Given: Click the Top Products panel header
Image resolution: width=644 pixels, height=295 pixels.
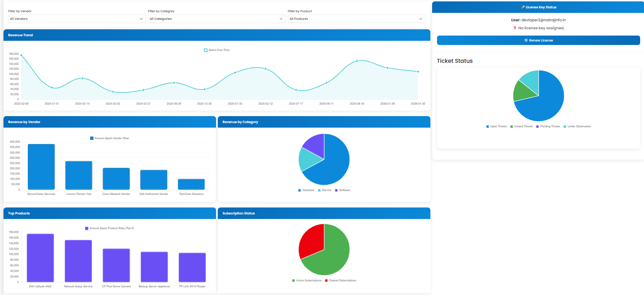Looking at the screenshot, I should [x=110, y=213].
